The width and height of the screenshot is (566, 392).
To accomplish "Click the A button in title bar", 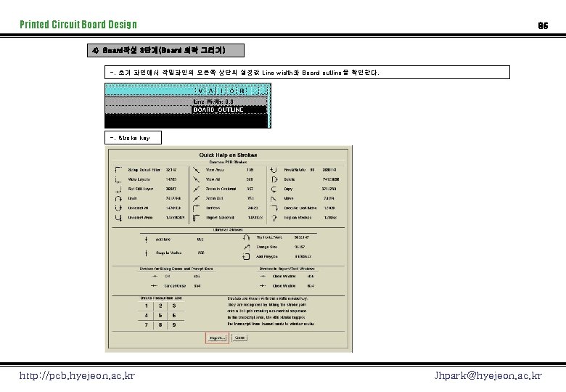I will (211, 91).
